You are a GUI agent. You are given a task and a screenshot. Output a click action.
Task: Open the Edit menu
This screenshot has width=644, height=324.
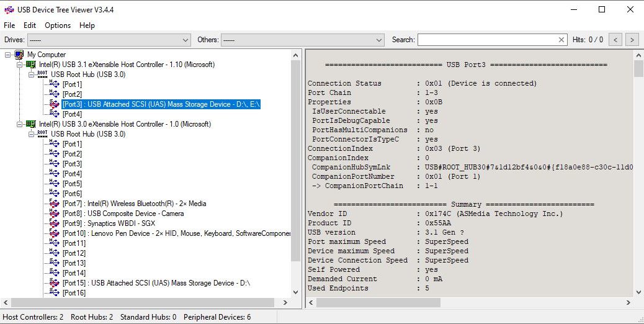30,25
